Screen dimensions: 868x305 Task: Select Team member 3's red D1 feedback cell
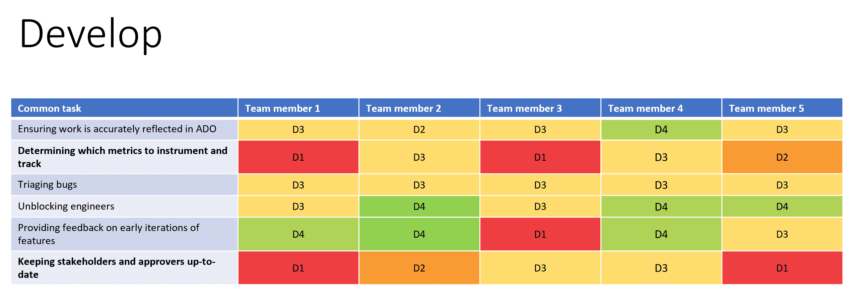(540, 234)
